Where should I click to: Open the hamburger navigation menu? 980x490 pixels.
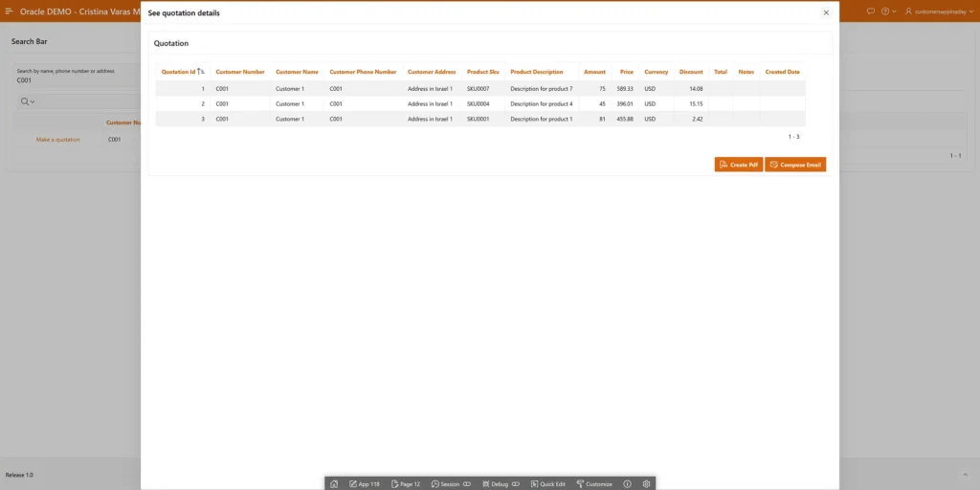9,11
